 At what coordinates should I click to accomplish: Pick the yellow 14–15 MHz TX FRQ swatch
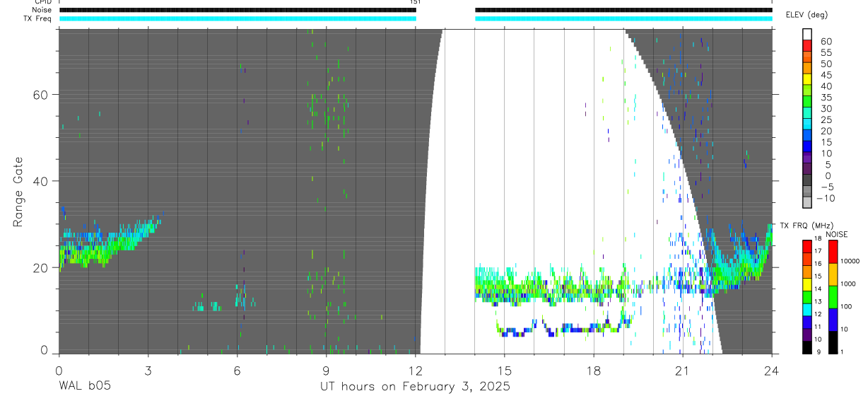[x=807, y=284]
